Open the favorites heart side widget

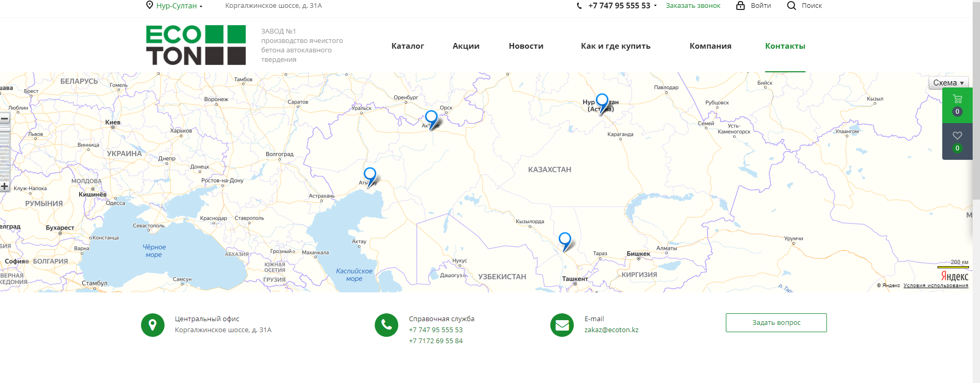coord(957,141)
